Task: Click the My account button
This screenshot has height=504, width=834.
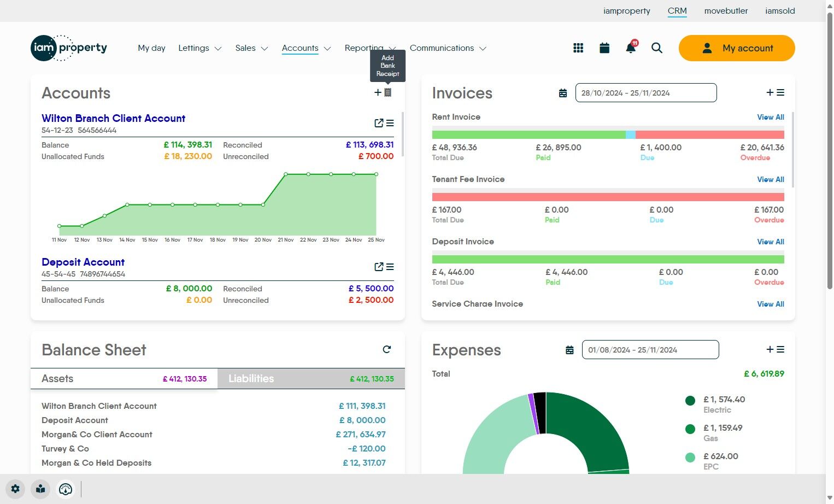Action: click(737, 48)
